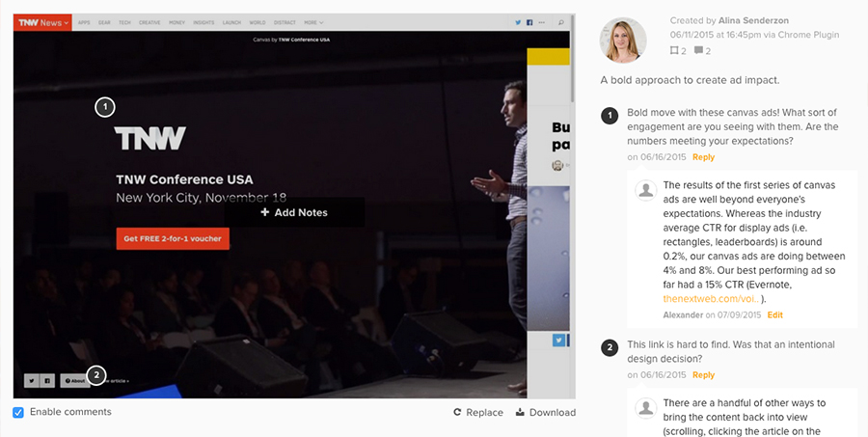Click the About button on the canvas
Screen dimensions: 868x437
(74, 380)
